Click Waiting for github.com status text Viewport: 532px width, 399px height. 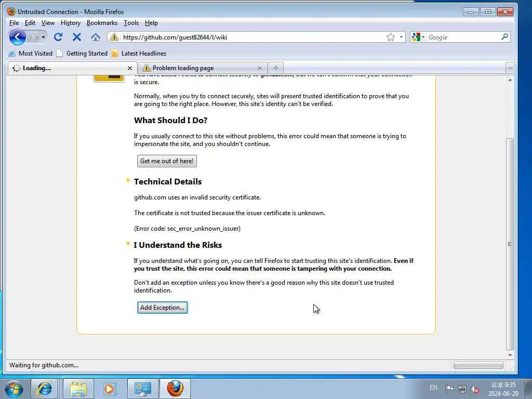tap(44, 365)
